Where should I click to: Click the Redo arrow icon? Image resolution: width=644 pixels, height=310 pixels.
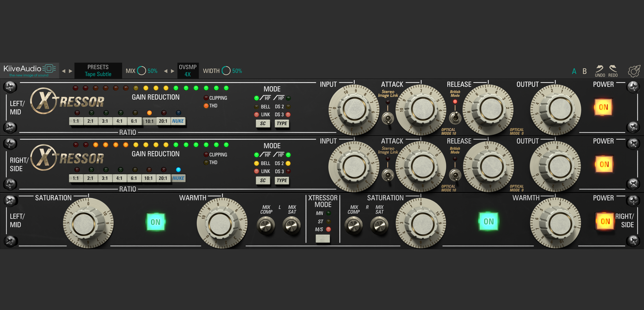[x=613, y=69]
